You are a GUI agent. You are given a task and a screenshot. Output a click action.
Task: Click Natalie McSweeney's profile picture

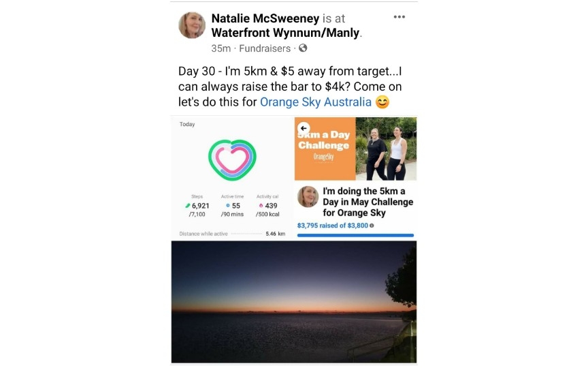[x=192, y=25]
